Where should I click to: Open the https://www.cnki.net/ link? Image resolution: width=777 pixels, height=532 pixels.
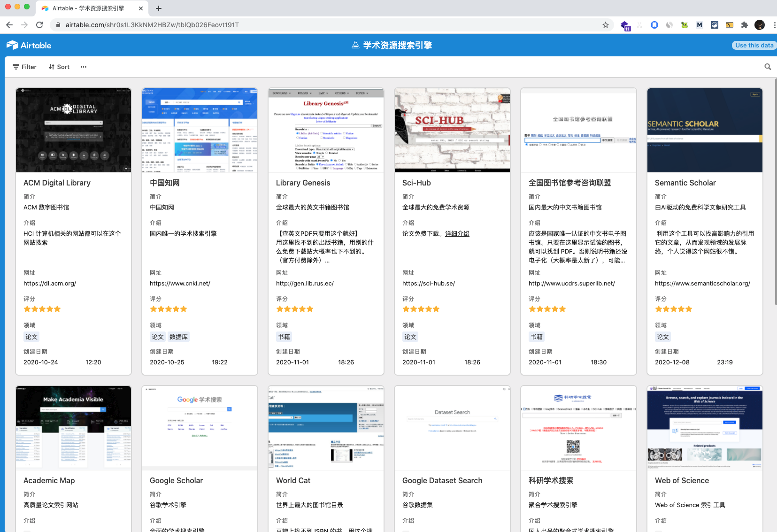(x=180, y=283)
